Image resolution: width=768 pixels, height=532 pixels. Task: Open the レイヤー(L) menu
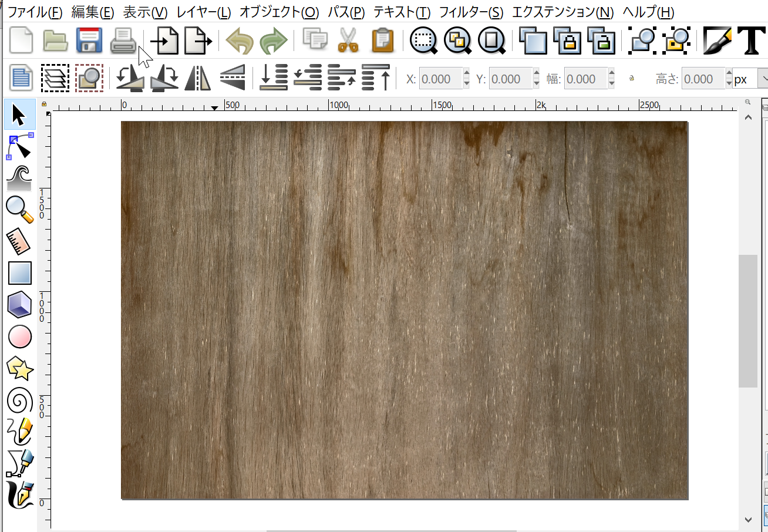click(203, 12)
